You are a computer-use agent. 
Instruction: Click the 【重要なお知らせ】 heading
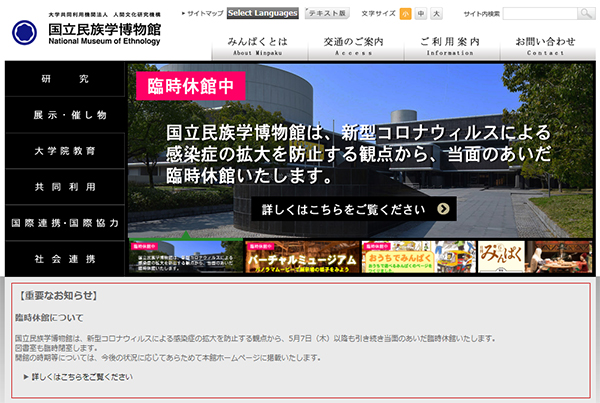(58, 295)
